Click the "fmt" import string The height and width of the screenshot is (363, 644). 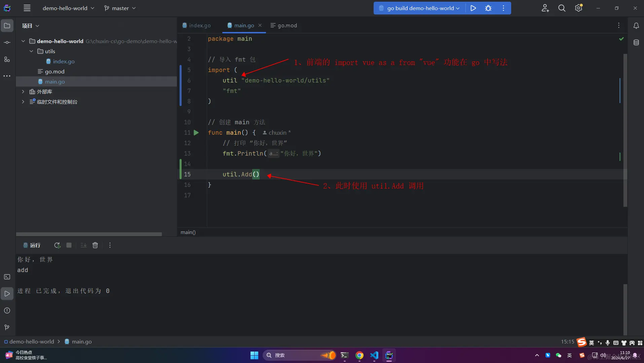[x=232, y=91]
